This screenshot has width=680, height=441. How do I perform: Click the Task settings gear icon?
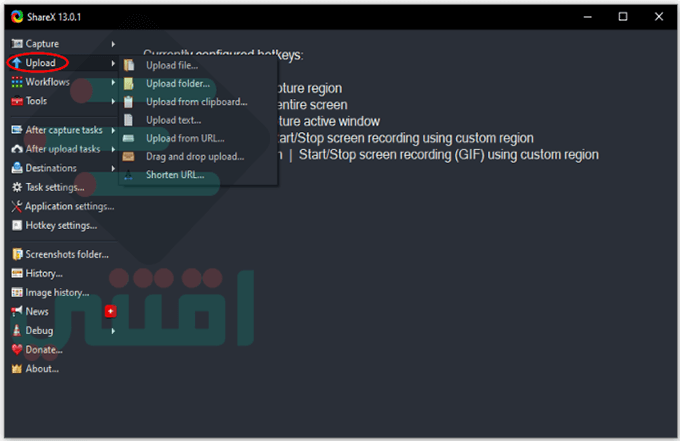click(17, 187)
